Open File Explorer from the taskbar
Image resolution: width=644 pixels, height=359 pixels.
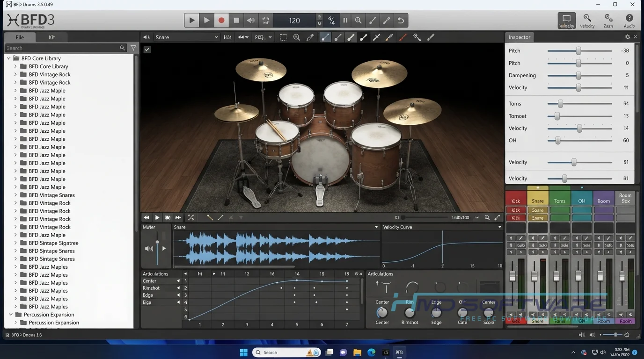357,352
